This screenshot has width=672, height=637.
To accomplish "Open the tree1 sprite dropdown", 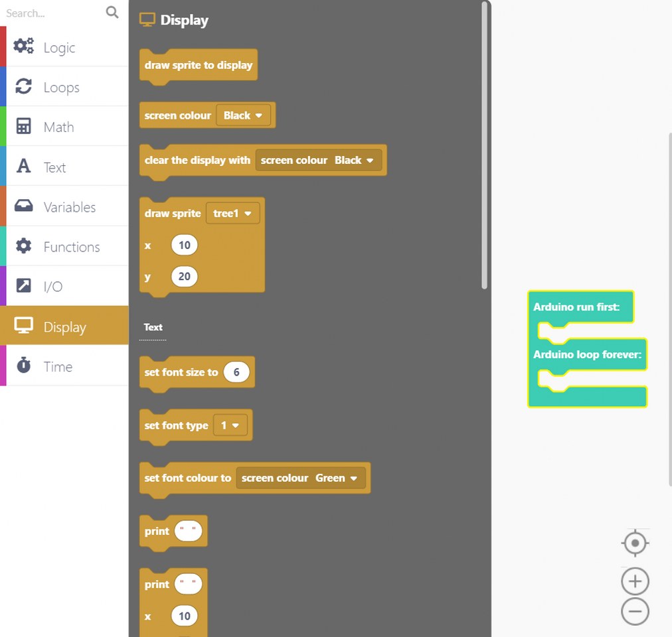I will pos(232,214).
